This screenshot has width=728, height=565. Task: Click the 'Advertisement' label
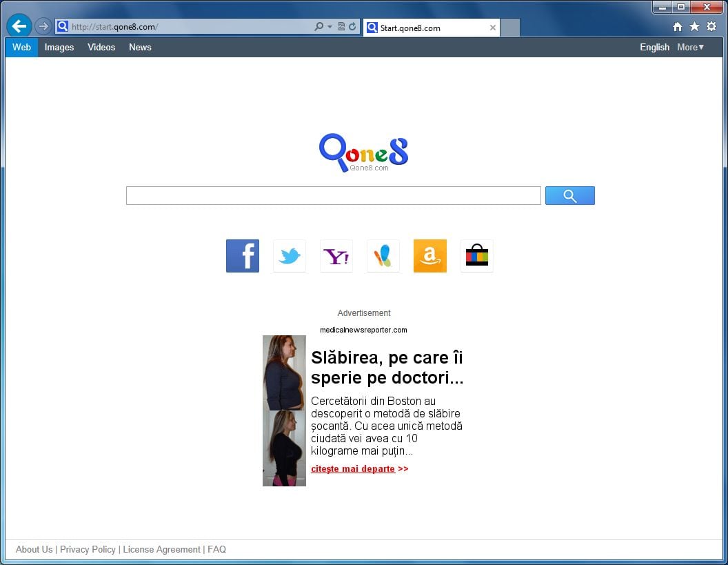(364, 313)
